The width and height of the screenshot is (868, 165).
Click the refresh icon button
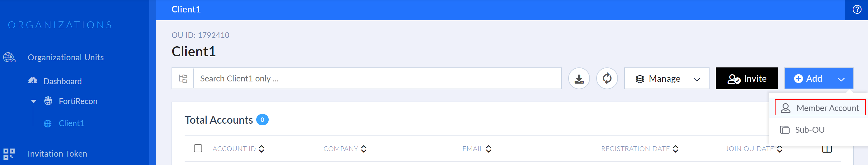[x=606, y=79]
